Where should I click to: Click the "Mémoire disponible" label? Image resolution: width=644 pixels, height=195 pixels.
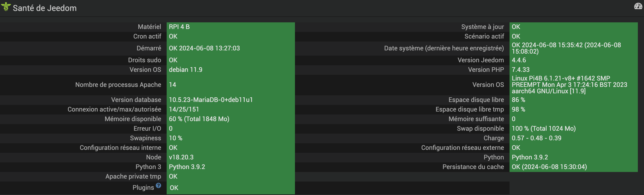click(133, 119)
